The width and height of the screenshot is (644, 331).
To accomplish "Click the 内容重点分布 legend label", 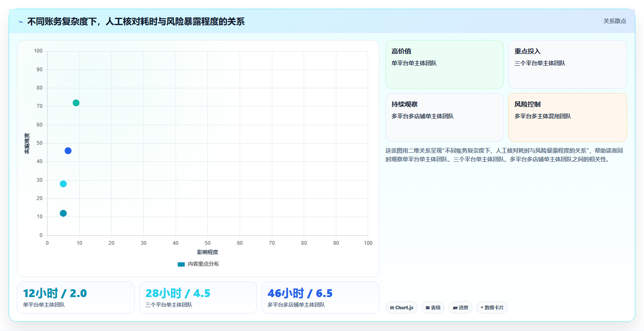I will [x=203, y=264].
